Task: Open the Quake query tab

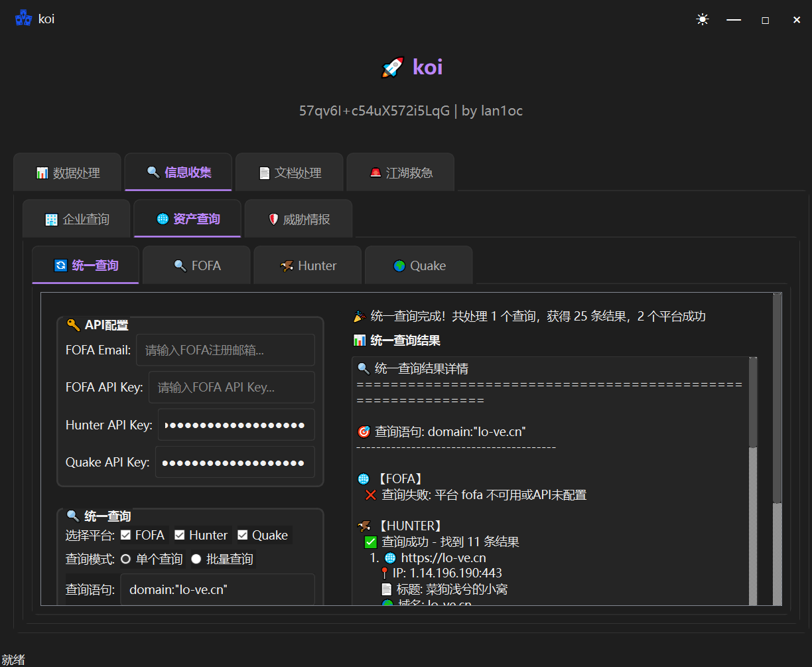Action: [x=419, y=265]
